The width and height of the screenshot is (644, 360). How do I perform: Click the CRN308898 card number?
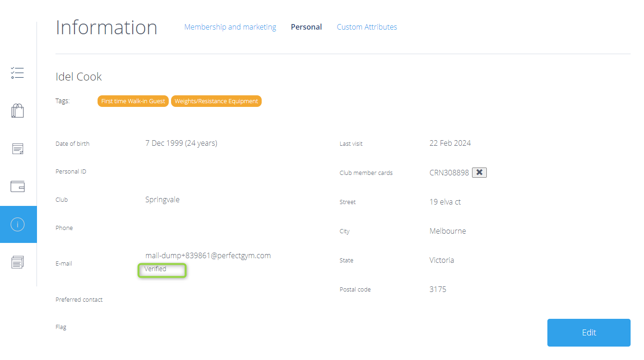coord(449,173)
